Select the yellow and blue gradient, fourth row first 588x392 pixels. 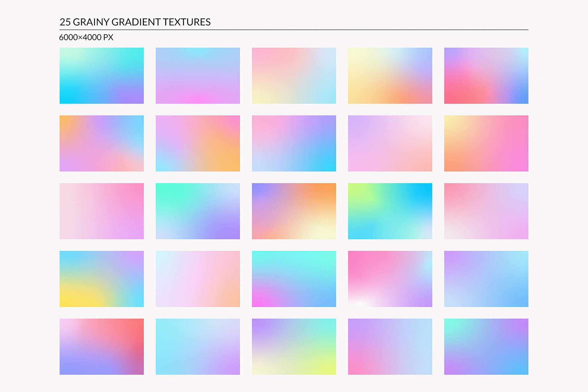(x=101, y=279)
